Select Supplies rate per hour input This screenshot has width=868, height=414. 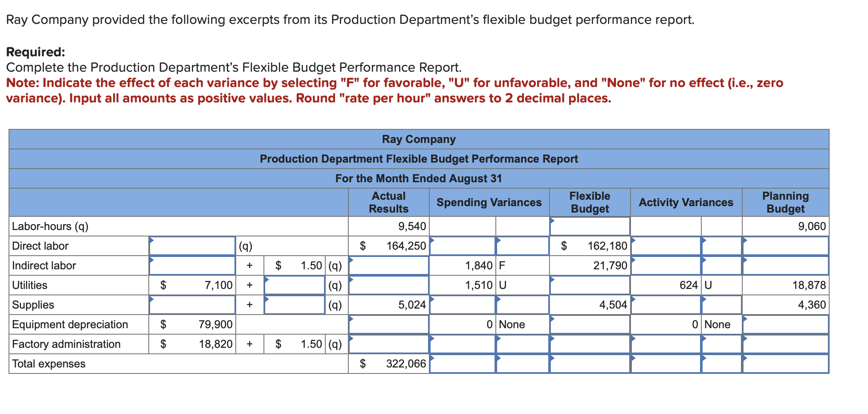(295, 305)
